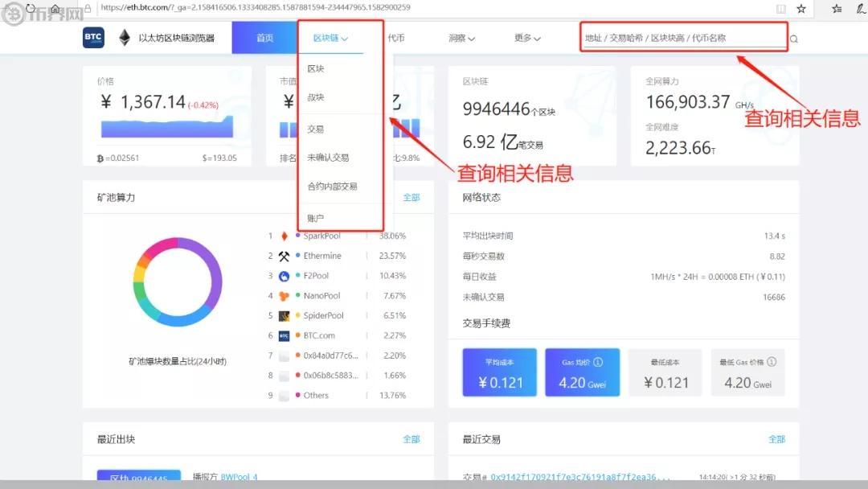Click the BTC.com pool row label

pyautogui.click(x=319, y=335)
